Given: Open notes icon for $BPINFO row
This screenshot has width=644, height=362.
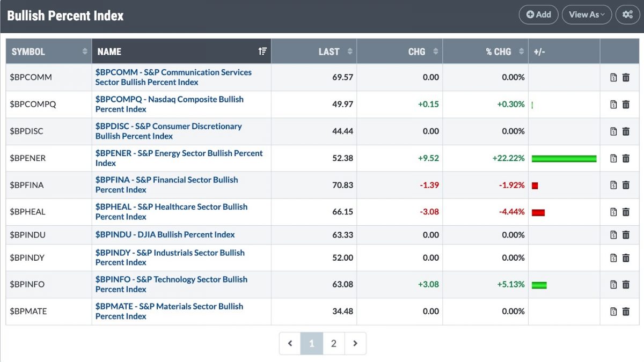Looking at the screenshot, I should coord(613,285).
